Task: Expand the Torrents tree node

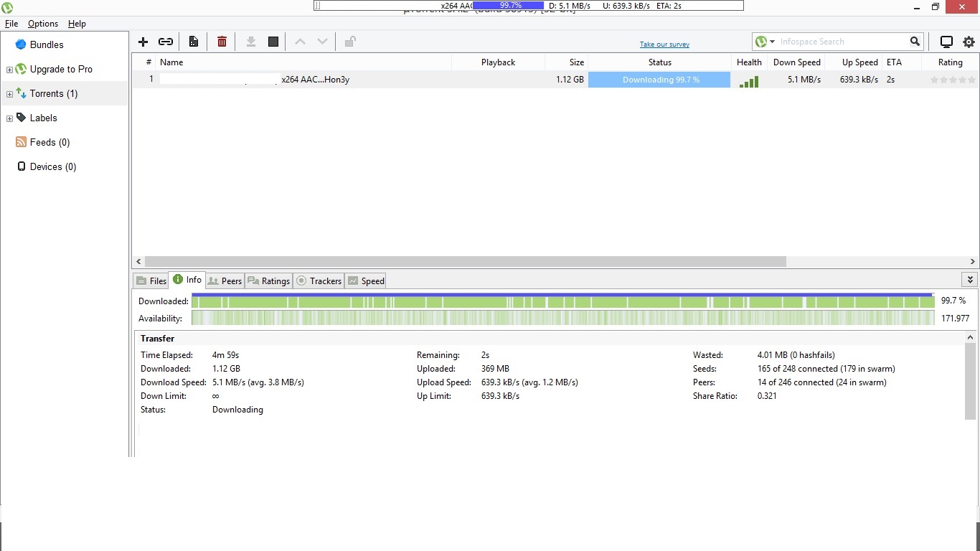Action: click(x=9, y=94)
